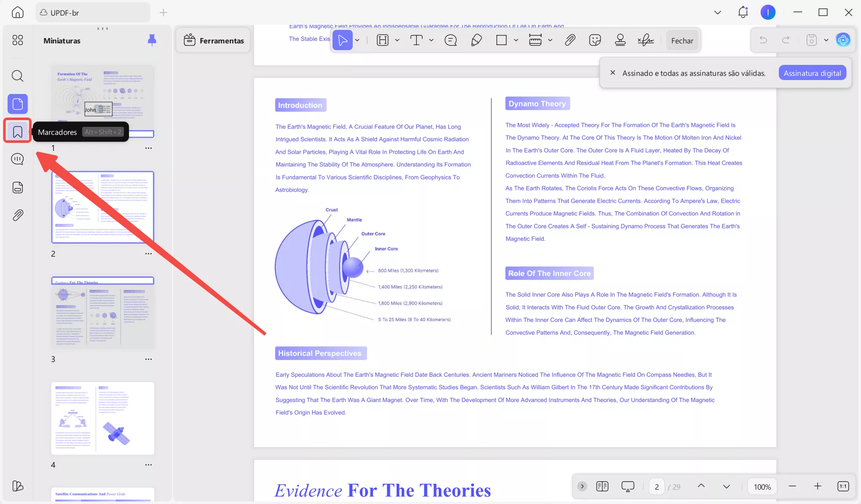Click the Assinatura digital button
This screenshot has height=504, width=861.
pyautogui.click(x=812, y=73)
